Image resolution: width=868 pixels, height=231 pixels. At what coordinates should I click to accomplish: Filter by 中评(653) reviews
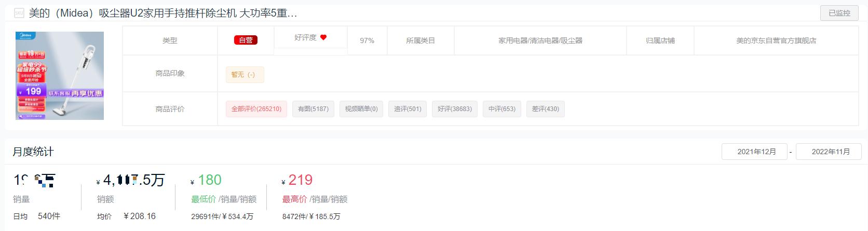[x=502, y=109]
